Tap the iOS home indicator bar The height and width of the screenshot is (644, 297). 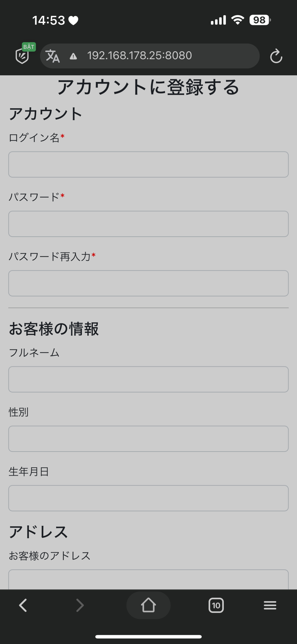coord(148,636)
